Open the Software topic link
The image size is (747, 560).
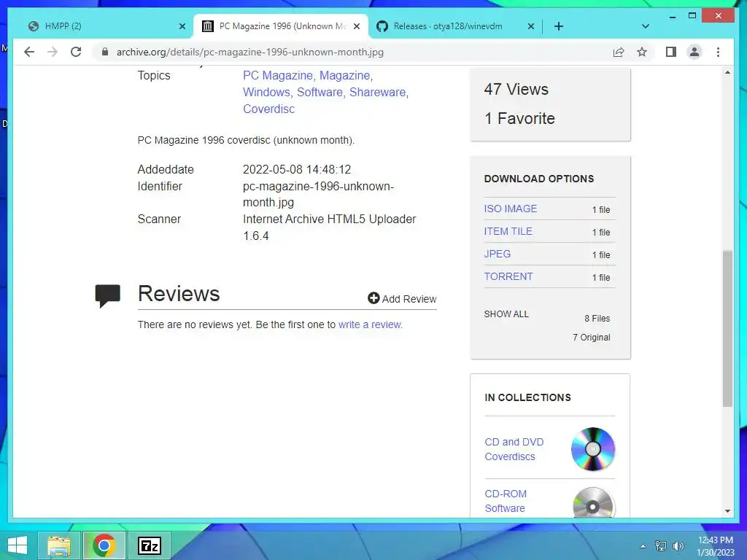click(x=320, y=92)
